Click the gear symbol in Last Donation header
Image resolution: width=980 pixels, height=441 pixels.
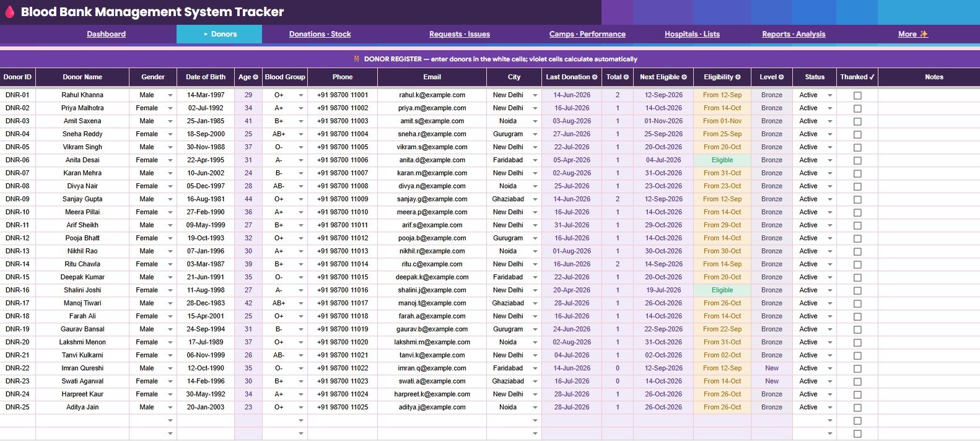595,77
